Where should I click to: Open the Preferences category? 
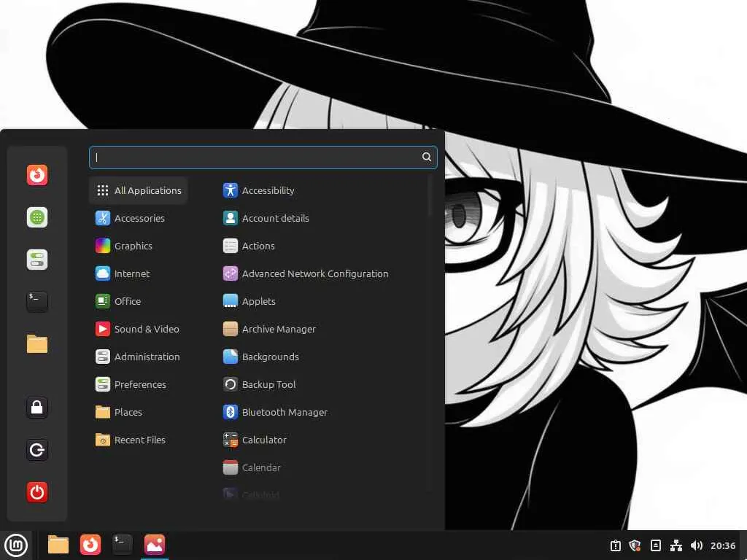coord(138,384)
